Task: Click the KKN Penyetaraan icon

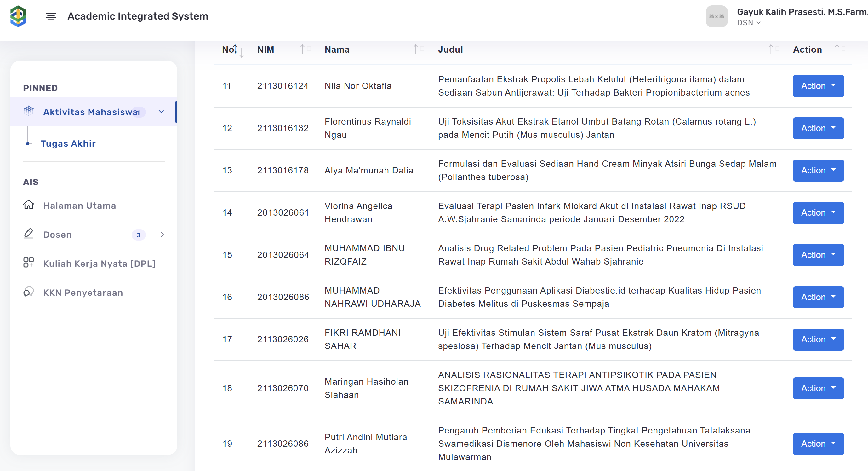Action: coord(29,292)
